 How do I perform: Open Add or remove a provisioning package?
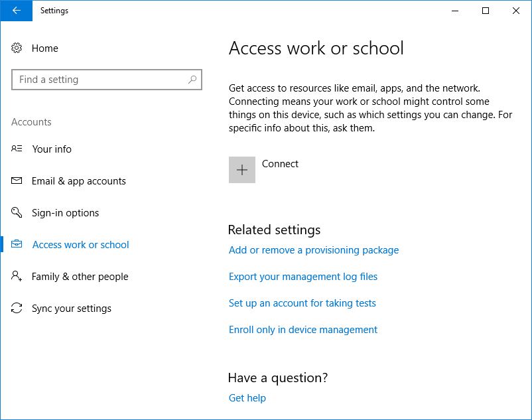pyautogui.click(x=313, y=250)
